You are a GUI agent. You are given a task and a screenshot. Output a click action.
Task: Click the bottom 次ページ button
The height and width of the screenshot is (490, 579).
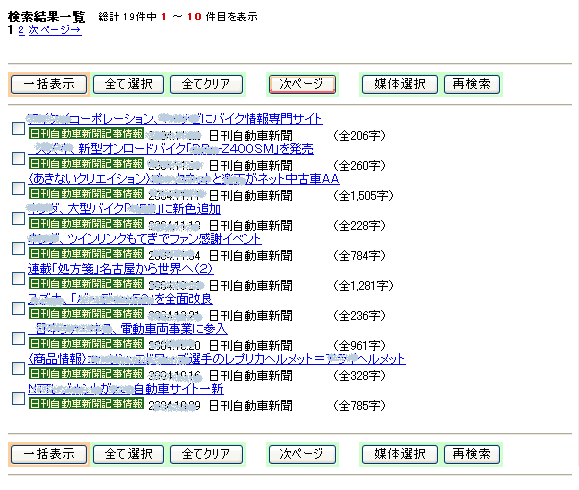pyautogui.click(x=302, y=454)
